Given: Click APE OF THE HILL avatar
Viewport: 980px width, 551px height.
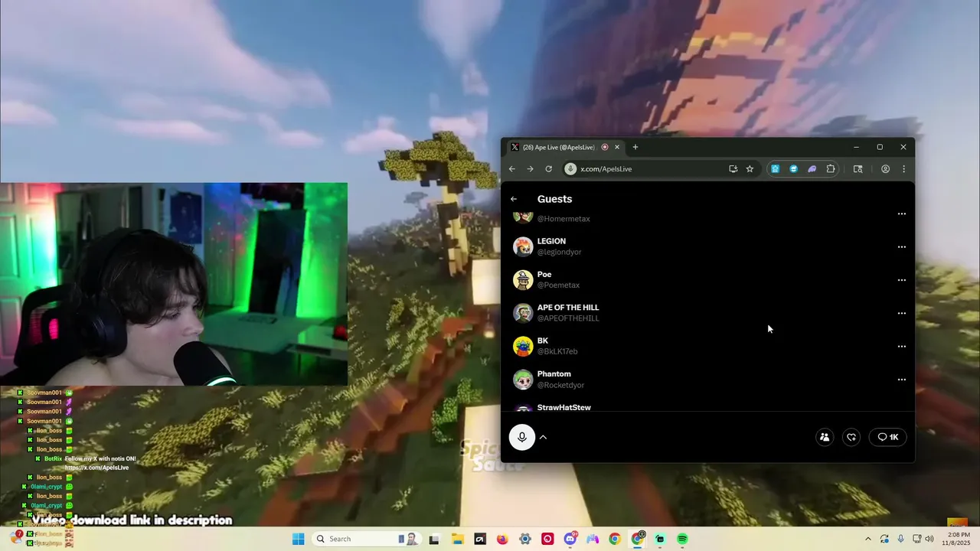Looking at the screenshot, I should (523, 313).
